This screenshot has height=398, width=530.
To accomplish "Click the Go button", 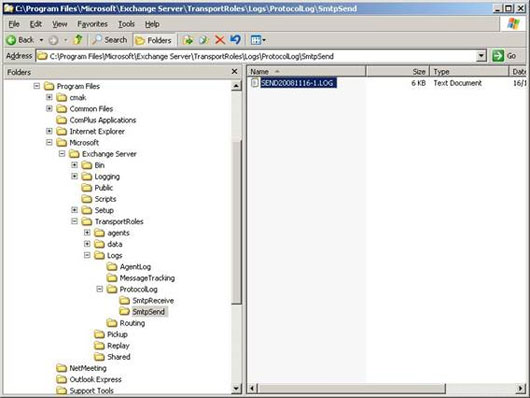I will click(x=505, y=56).
